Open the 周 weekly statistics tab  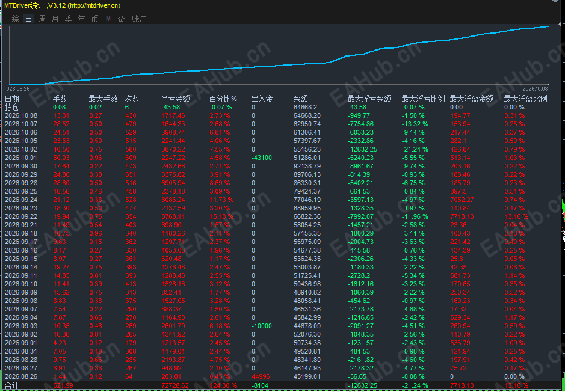pyautogui.click(x=42, y=19)
